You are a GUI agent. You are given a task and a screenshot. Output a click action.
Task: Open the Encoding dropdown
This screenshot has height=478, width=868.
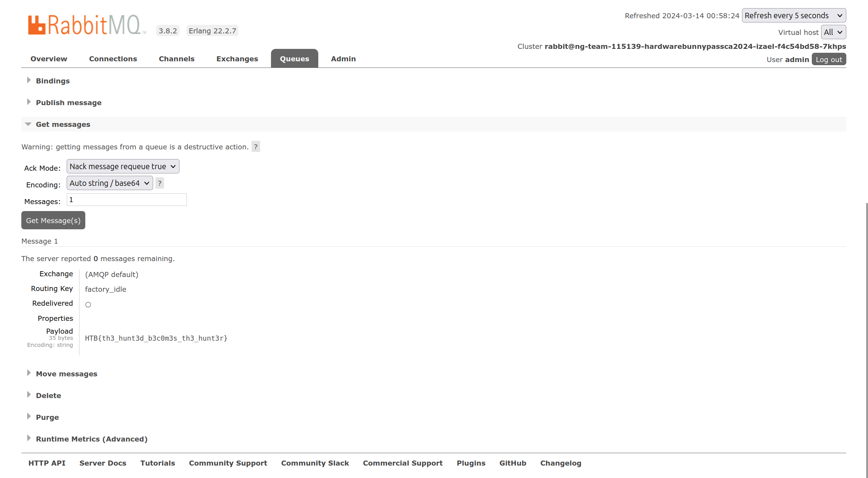click(x=110, y=183)
